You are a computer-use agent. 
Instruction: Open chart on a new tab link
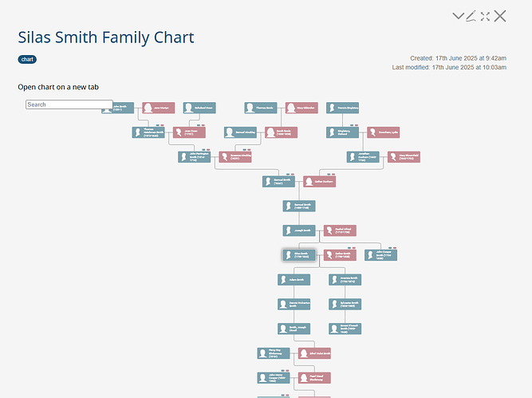coord(58,87)
